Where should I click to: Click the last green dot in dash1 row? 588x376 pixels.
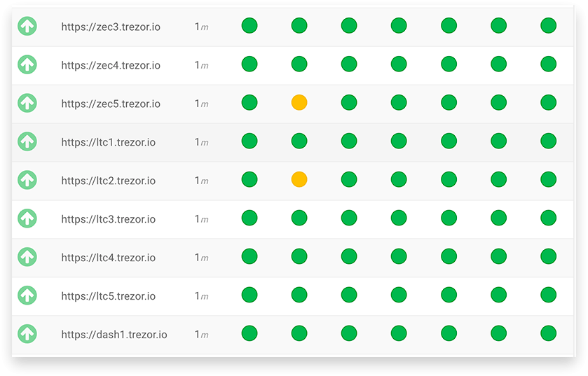(548, 333)
